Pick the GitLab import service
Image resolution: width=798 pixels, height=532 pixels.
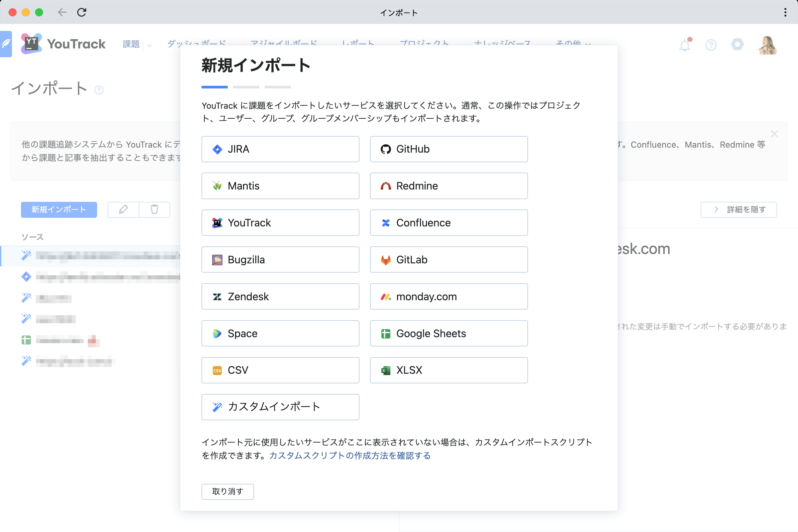coord(448,260)
